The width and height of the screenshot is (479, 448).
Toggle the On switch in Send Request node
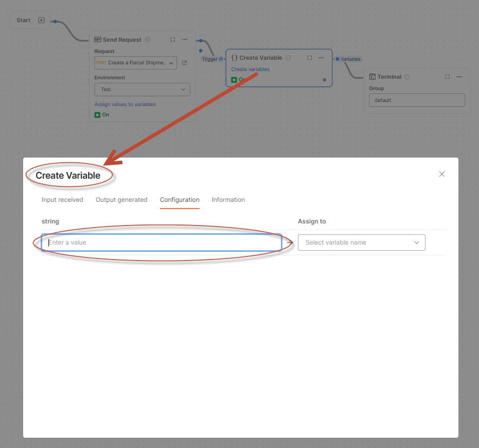point(98,114)
